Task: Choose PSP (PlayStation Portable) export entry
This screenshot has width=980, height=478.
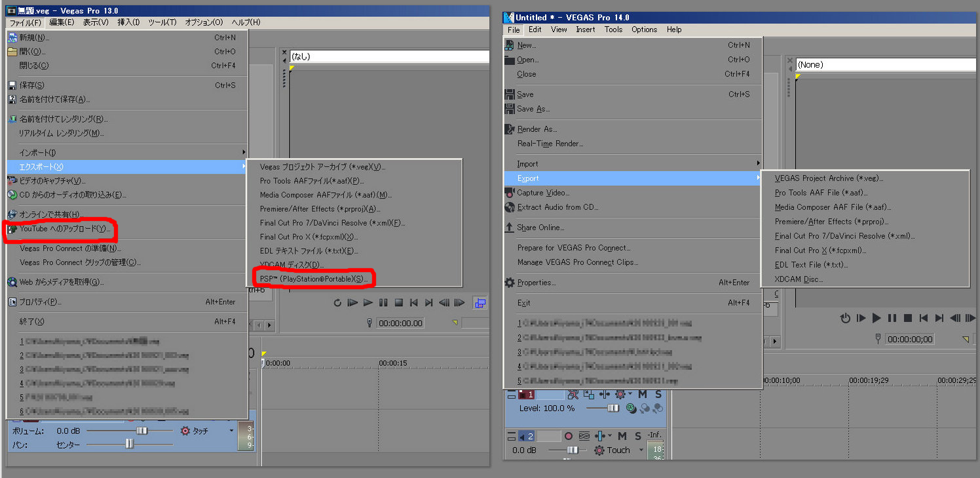Action: click(354, 279)
